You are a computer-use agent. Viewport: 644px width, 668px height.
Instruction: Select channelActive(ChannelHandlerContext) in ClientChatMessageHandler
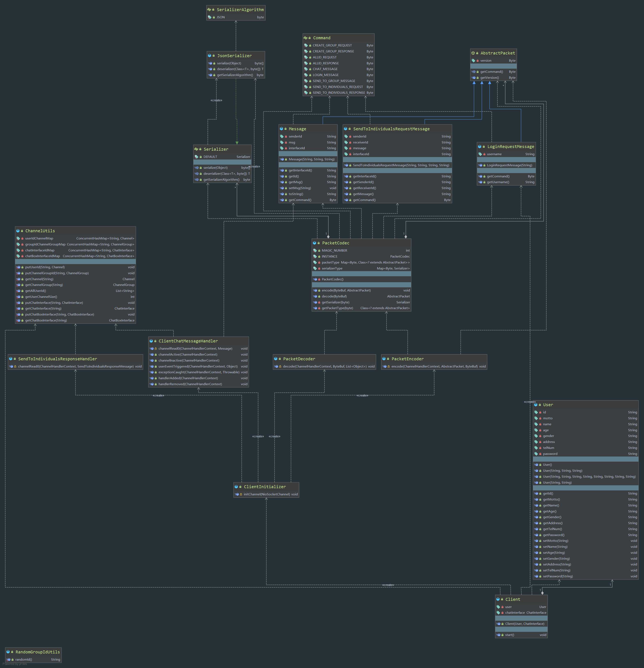(x=199, y=354)
